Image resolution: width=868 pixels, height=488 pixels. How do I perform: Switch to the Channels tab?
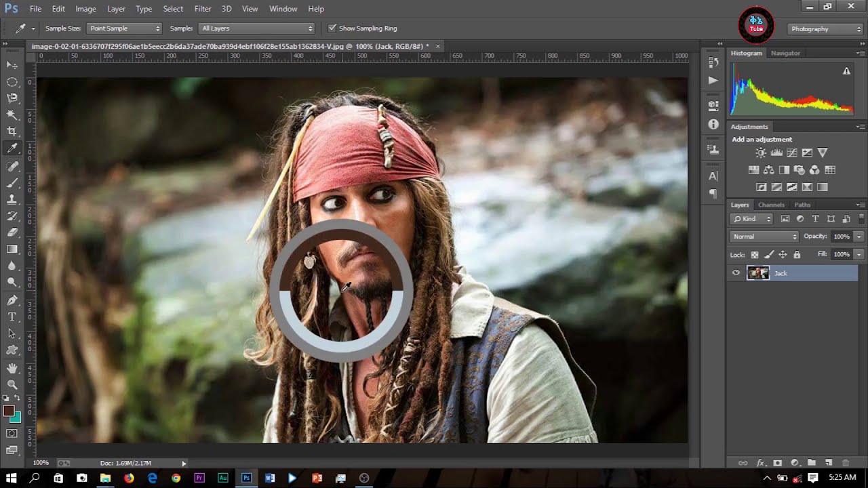pos(771,205)
